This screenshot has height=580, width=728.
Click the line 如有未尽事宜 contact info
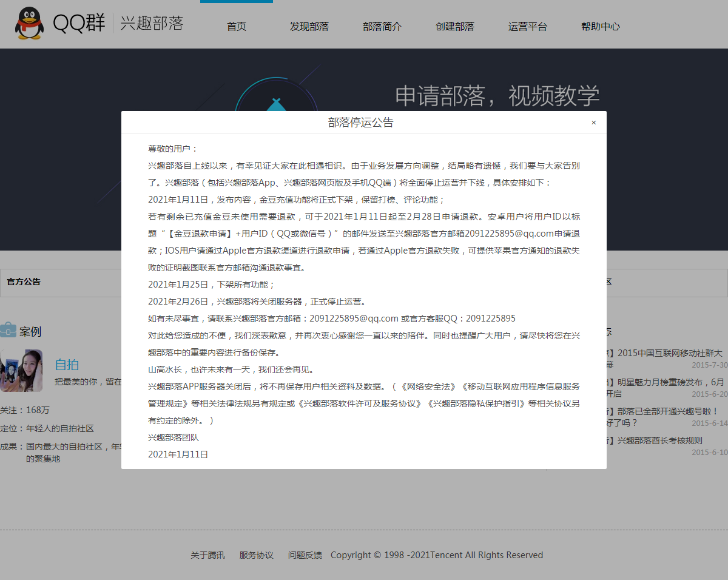tap(332, 319)
